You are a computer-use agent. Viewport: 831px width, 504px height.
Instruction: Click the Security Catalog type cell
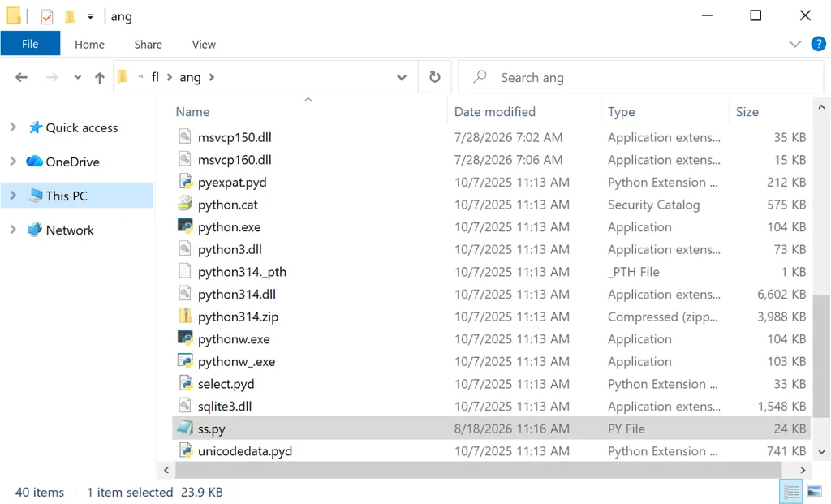pyautogui.click(x=653, y=205)
